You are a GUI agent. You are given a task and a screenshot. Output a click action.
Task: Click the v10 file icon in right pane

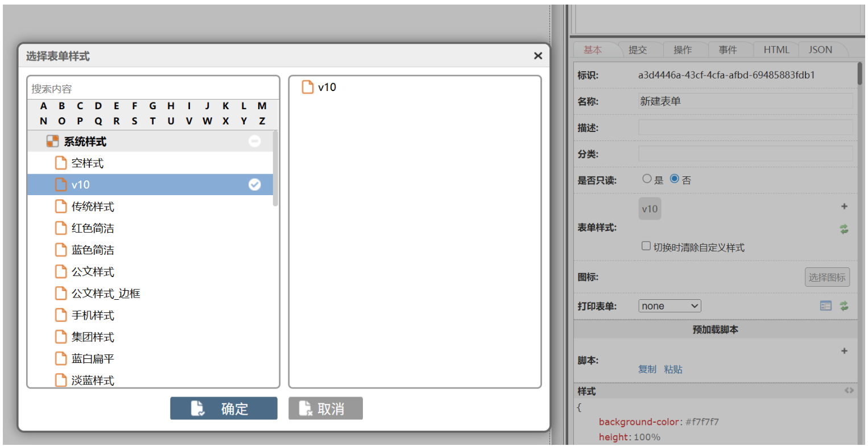pos(308,87)
